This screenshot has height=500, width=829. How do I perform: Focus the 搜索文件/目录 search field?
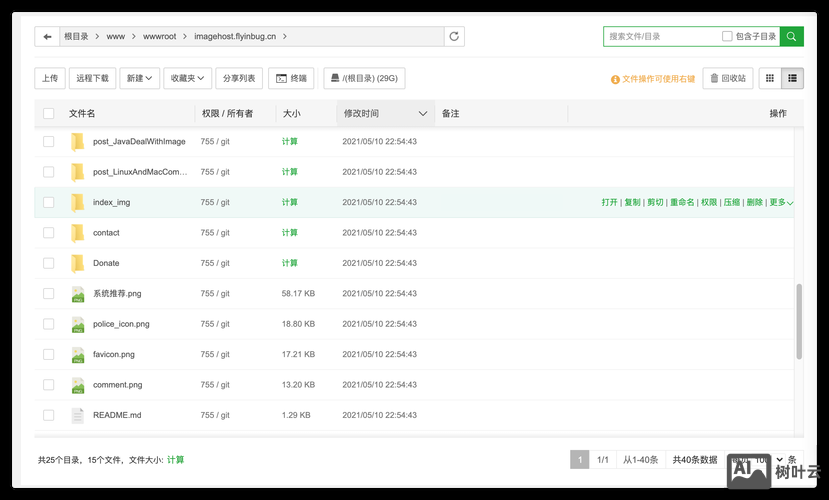[664, 36]
